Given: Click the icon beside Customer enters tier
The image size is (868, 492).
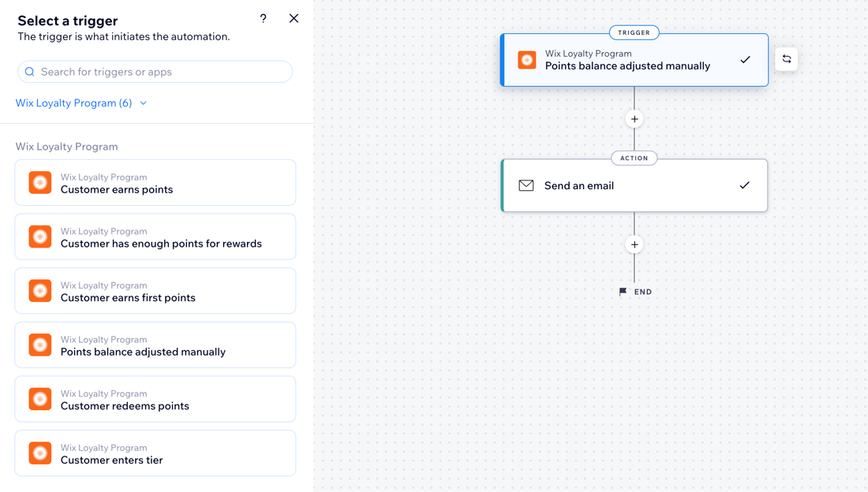Looking at the screenshot, I should pyautogui.click(x=40, y=454).
